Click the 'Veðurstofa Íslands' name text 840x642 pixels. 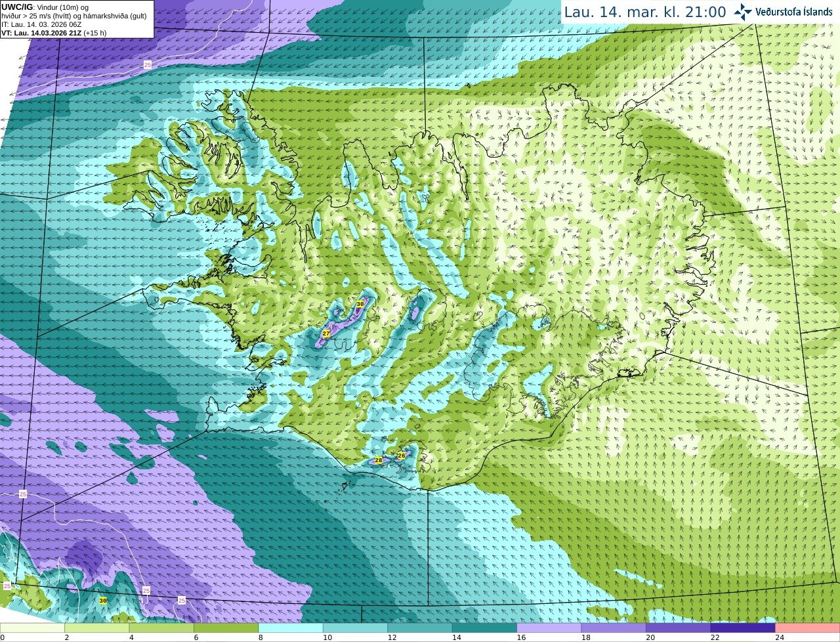(x=793, y=12)
